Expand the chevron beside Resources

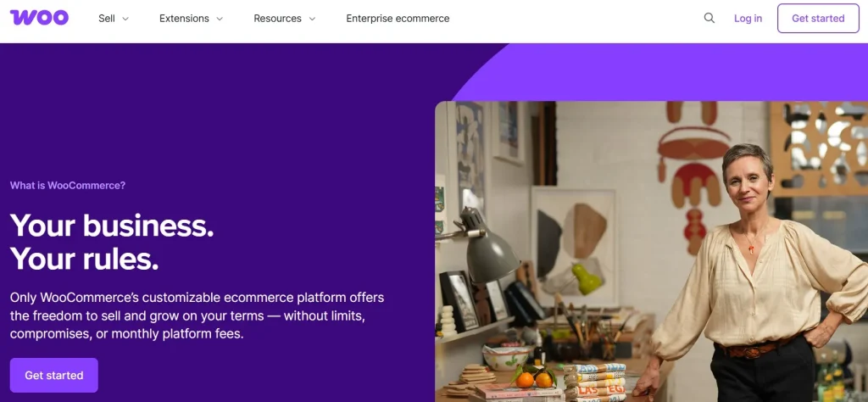pos(312,19)
